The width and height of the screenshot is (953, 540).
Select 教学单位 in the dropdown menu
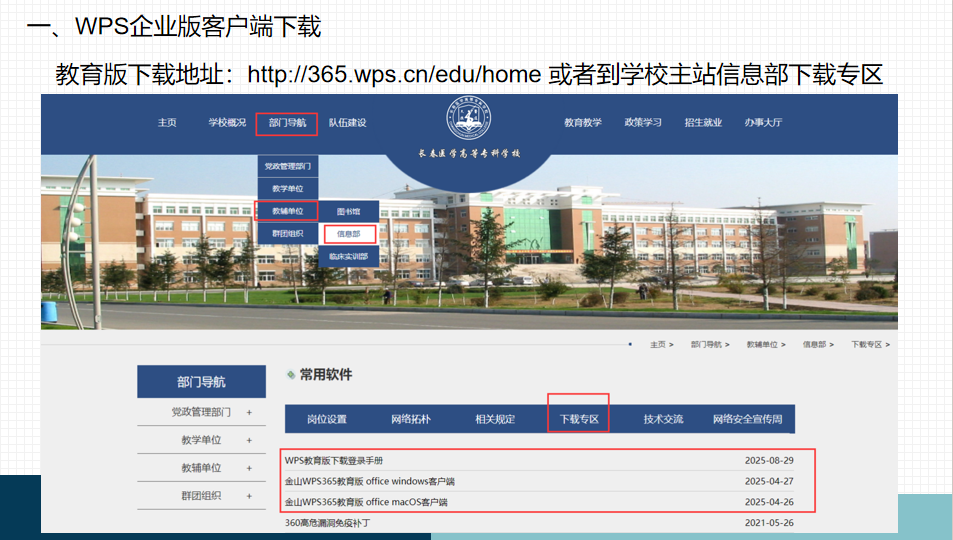[x=287, y=189]
